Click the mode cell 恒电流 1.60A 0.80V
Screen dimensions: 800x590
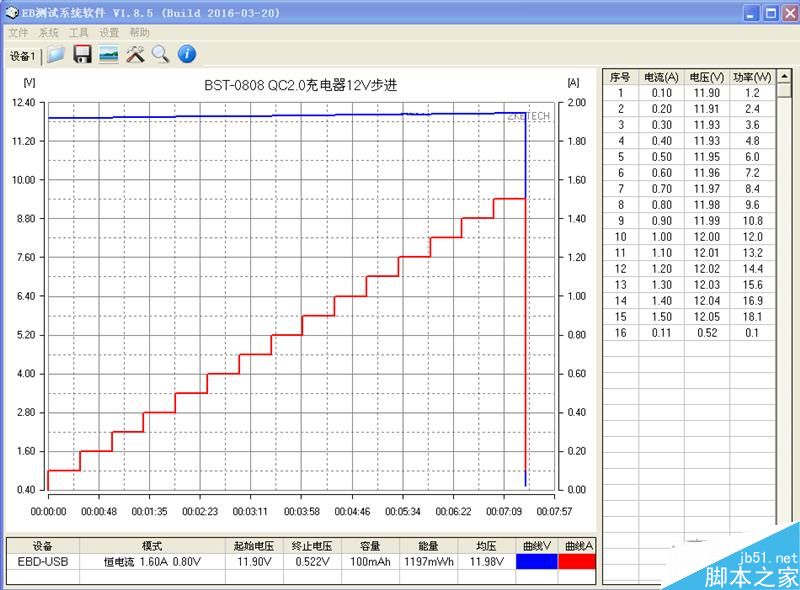[152, 561]
